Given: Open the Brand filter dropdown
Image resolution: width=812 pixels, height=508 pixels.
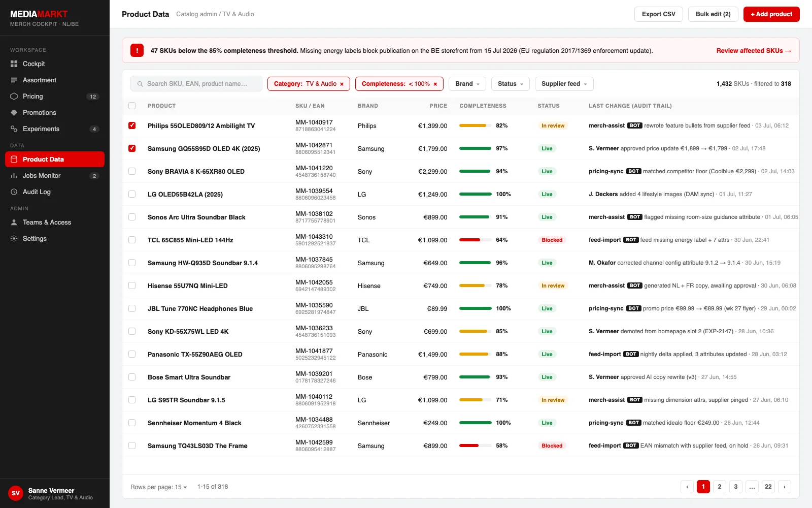Looking at the screenshot, I should coord(467,84).
